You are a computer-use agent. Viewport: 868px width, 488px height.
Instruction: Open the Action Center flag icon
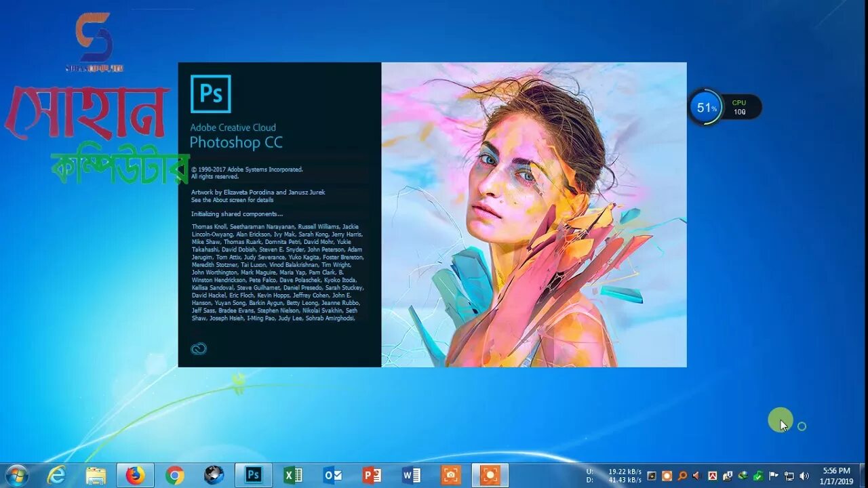773,476
